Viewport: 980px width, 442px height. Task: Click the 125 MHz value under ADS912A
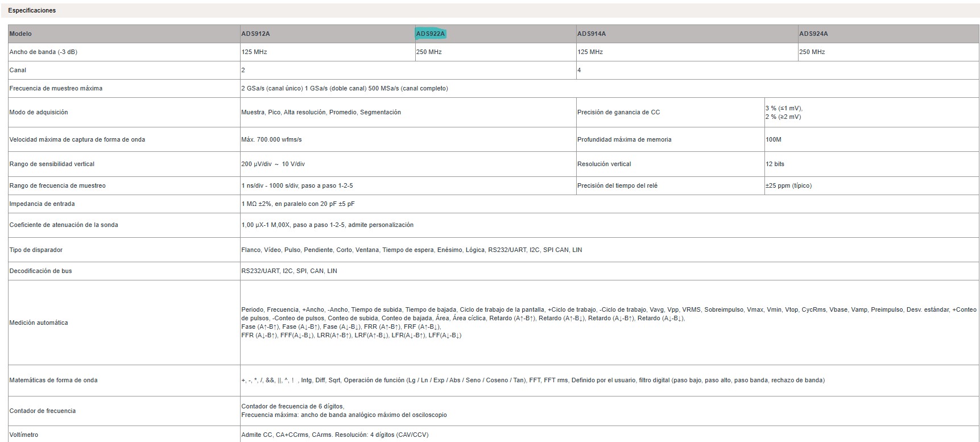254,52
